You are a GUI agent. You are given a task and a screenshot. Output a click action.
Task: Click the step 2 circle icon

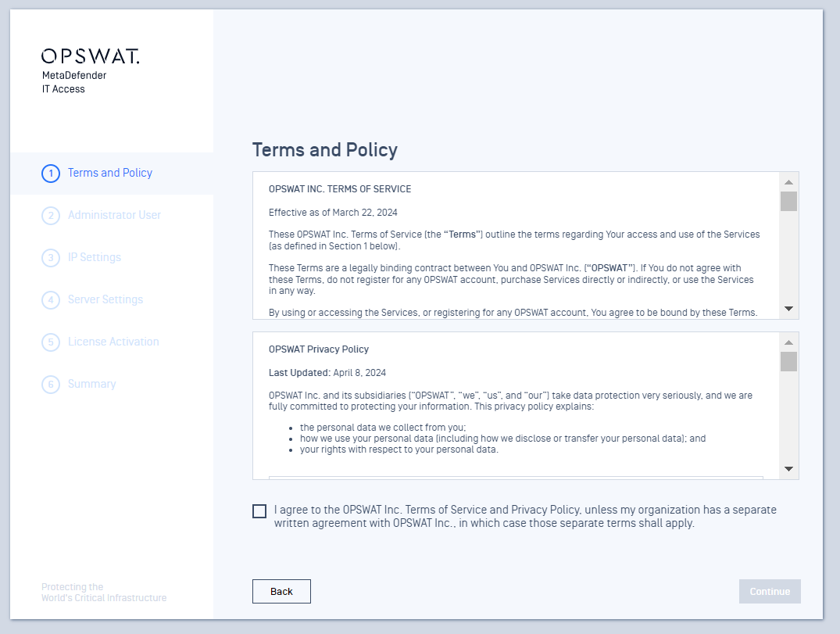51,216
